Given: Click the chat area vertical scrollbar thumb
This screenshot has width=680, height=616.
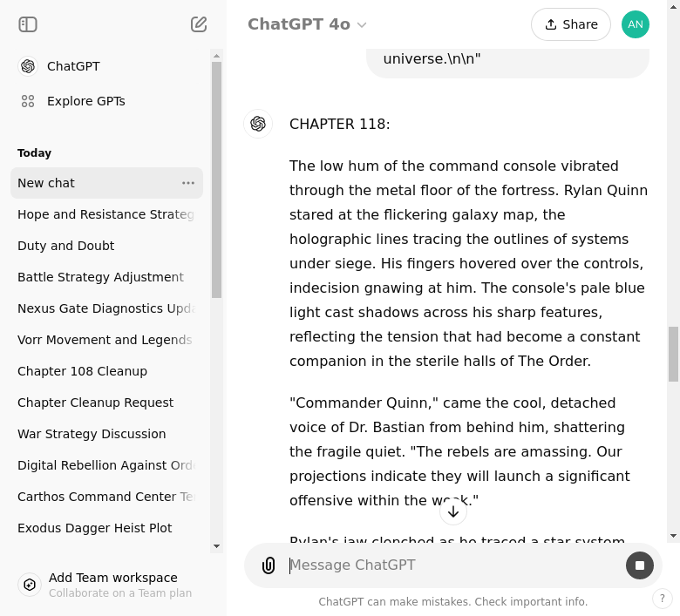Looking at the screenshot, I should (673, 354).
